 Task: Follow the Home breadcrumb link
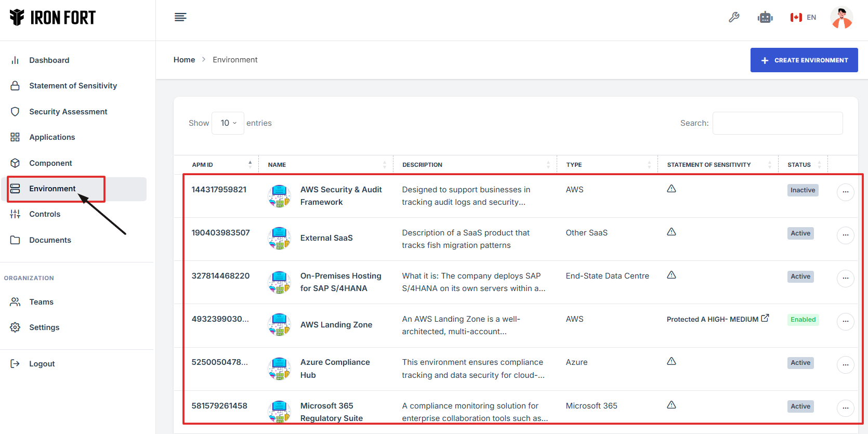click(184, 60)
